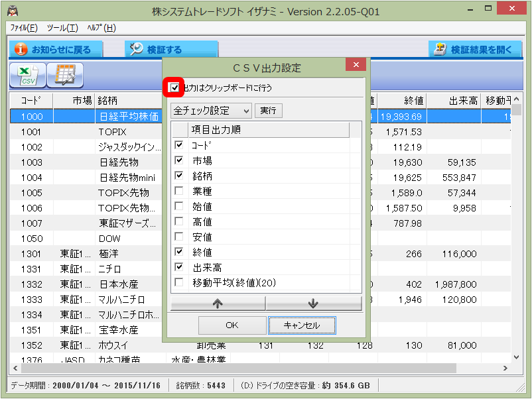This screenshot has width=532, height=399.
Task: Open the table edit icon next to CSV
Action: coord(65,75)
